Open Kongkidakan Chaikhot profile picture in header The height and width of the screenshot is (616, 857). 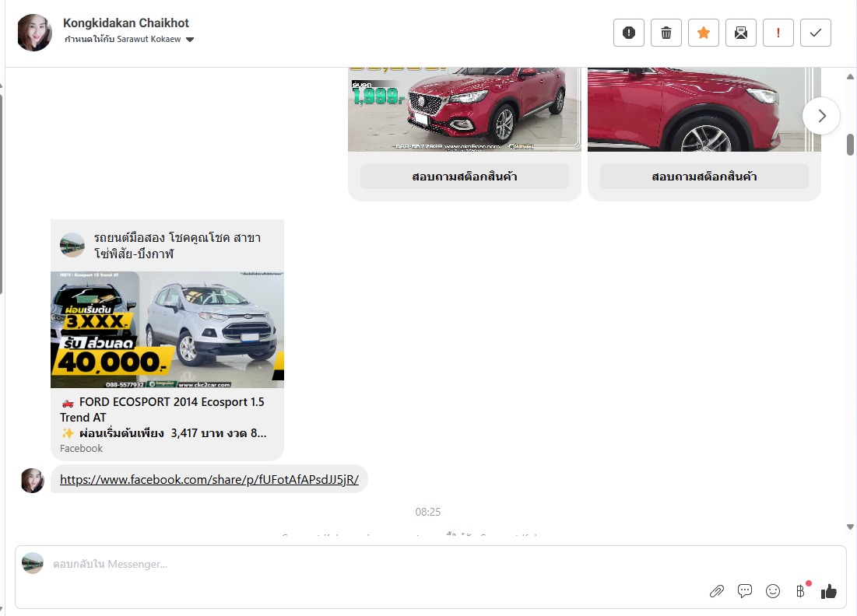point(34,33)
